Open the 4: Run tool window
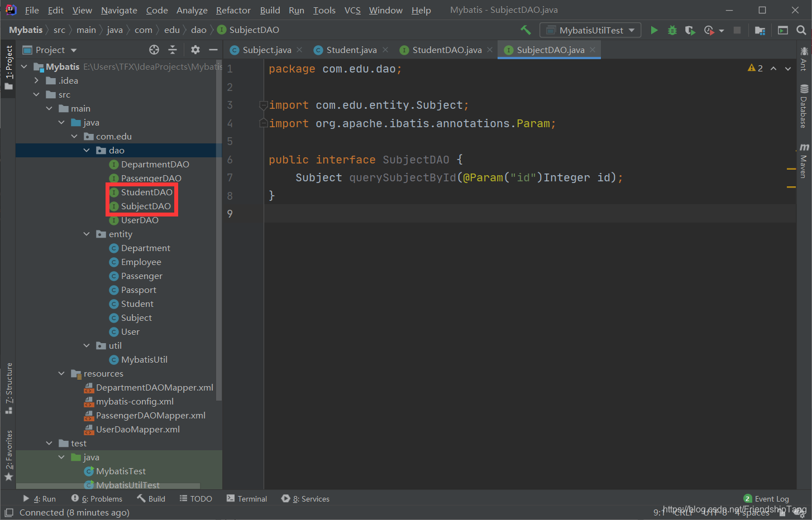 (40, 499)
